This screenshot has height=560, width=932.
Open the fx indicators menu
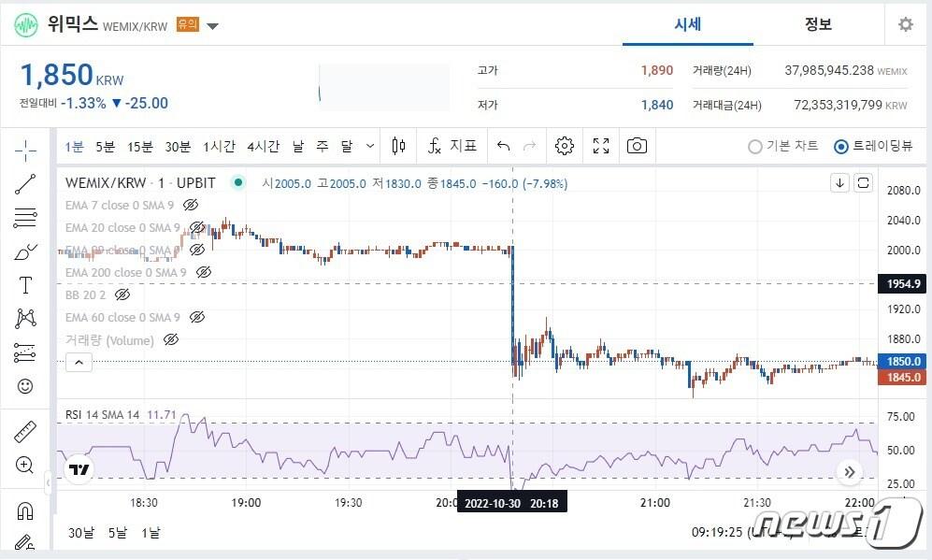(452, 146)
